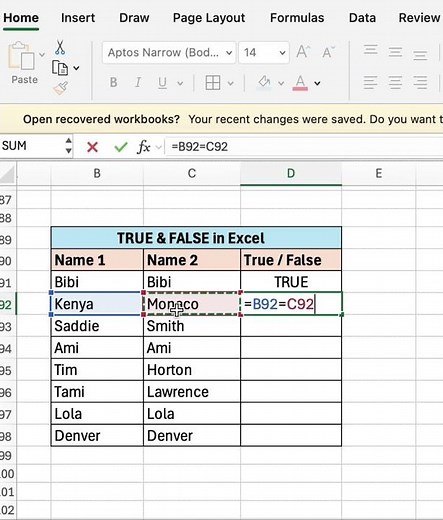The width and height of the screenshot is (443, 520).
Task: Open Copy options dropdown arrow
Action: 76,68
